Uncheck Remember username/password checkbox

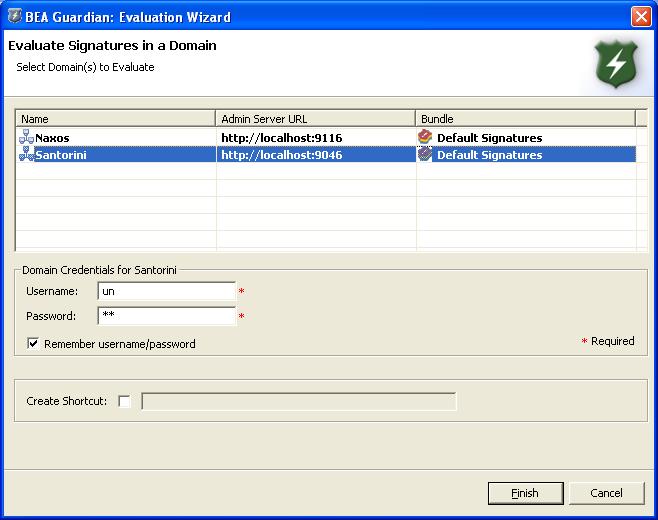pos(33,343)
